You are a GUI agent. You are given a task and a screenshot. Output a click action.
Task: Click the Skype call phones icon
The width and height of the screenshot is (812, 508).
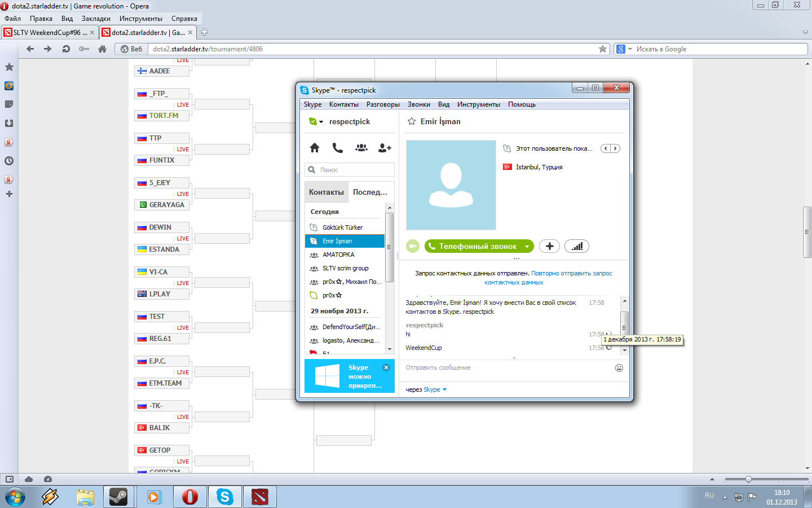point(338,148)
